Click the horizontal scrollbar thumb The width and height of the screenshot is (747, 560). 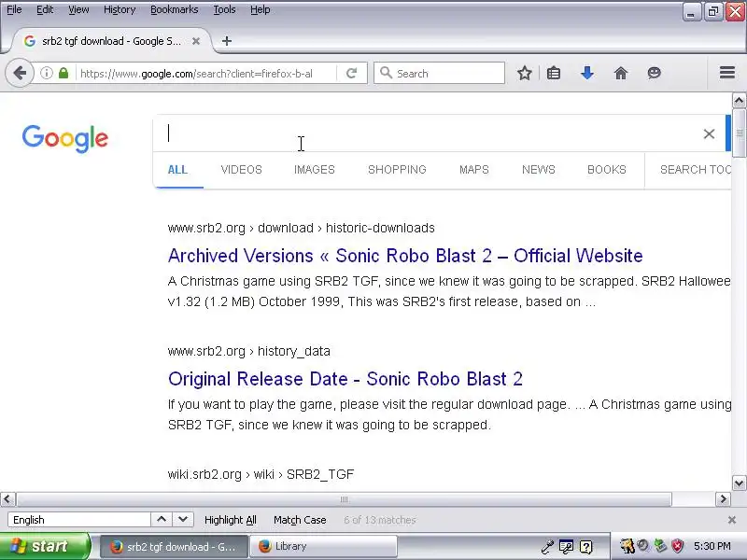click(x=344, y=499)
